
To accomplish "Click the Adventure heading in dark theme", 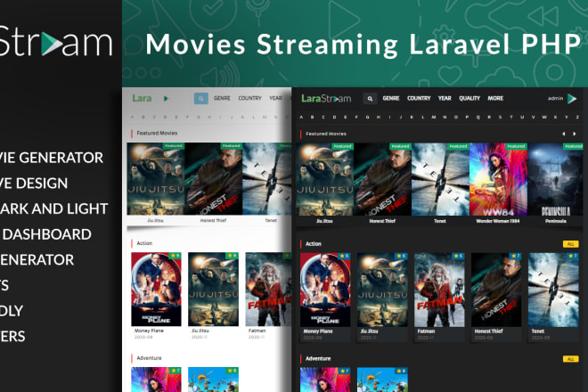I will pyautogui.click(x=318, y=359).
